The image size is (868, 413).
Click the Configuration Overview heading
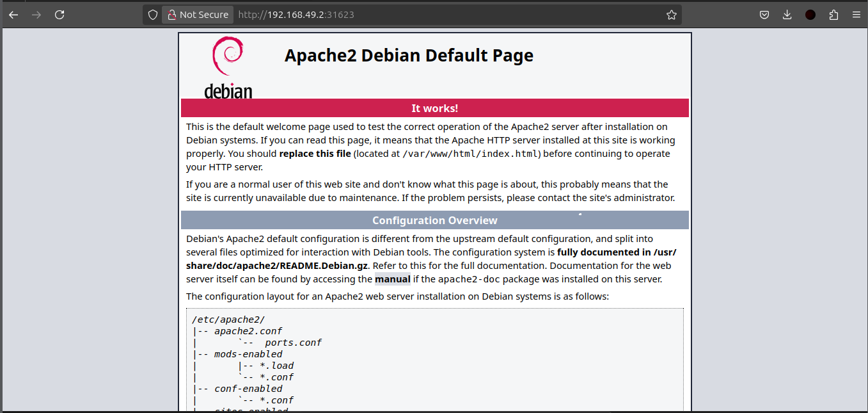pos(435,220)
